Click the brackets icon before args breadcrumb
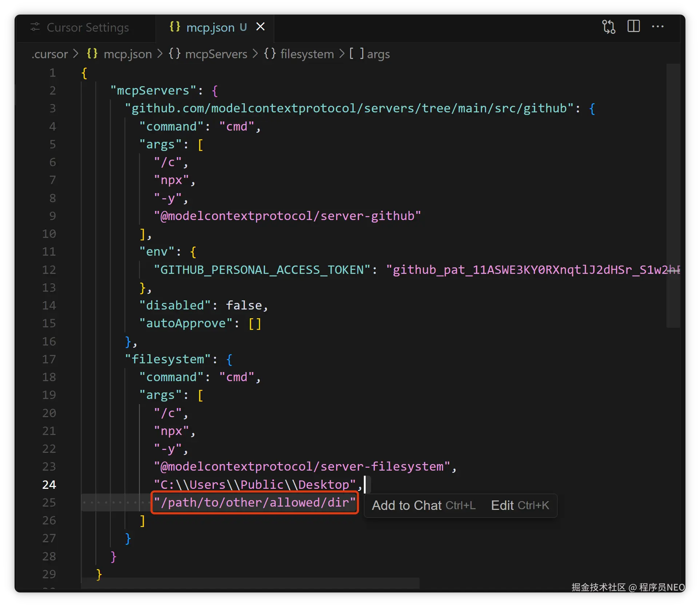The height and width of the screenshot is (607, 700). pos(357,54)
